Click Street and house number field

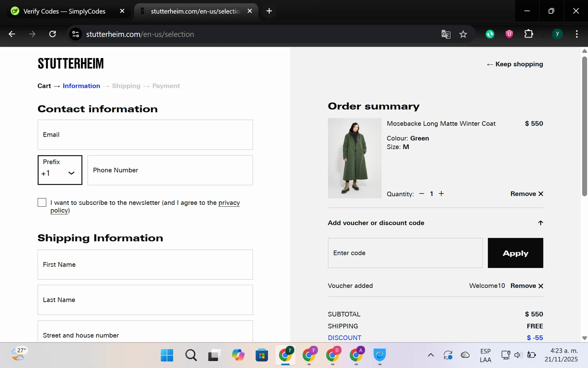pyautogui.click(x=145, y=332)
